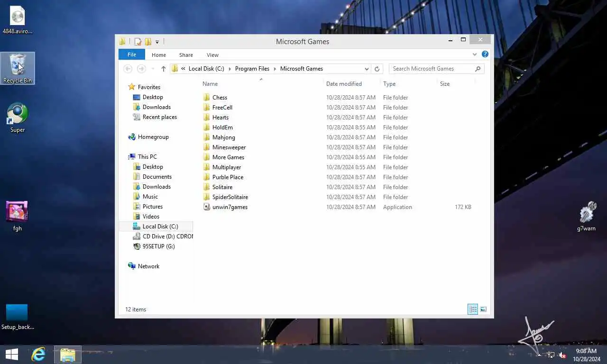This screenshot has height=364, width=607.
Task: Sort files by Date modified column
Action: 344,84
